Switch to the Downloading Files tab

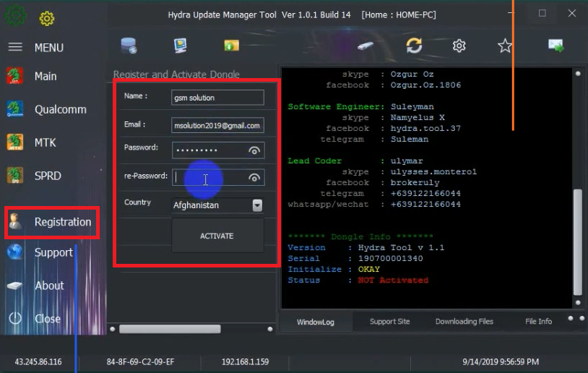[x=464, y=322]
